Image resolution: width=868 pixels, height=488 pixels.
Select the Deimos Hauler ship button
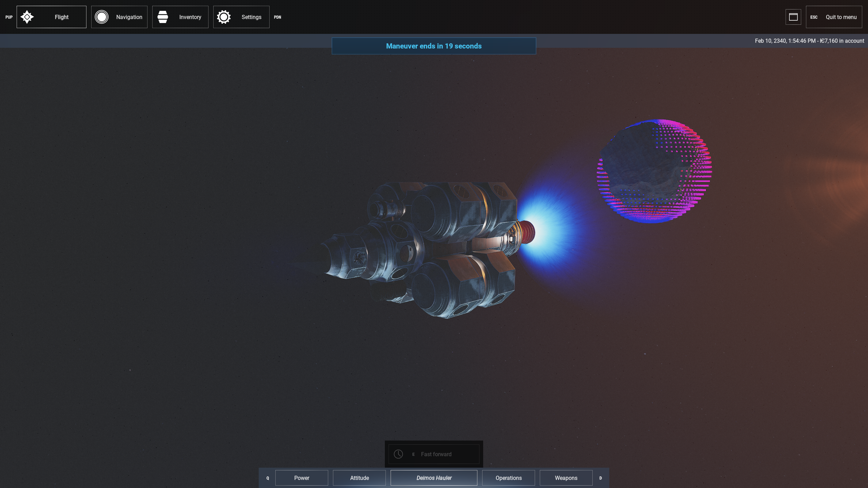click(x=434, y=478)
